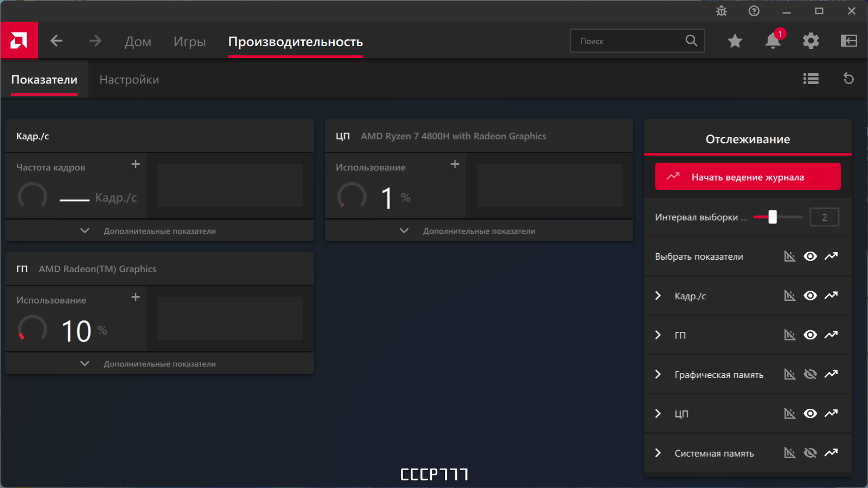Open settings gear icon
The image size is (868, 488).
click(x=810, y=41)
